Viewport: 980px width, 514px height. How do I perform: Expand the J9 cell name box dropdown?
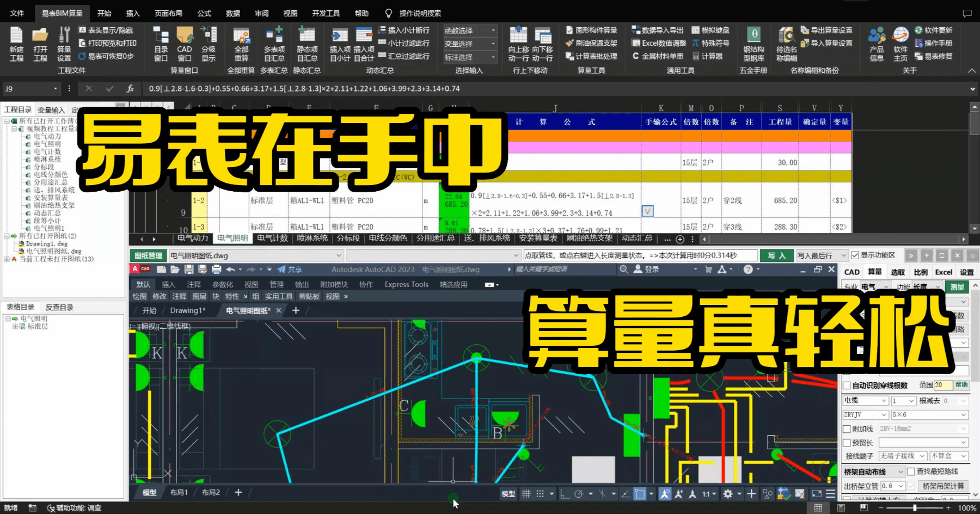(56, 89)
